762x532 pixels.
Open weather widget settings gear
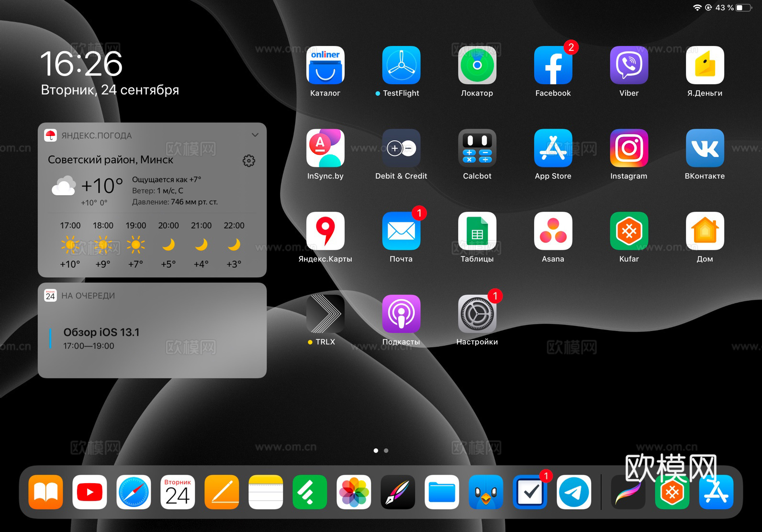[249, 161]
